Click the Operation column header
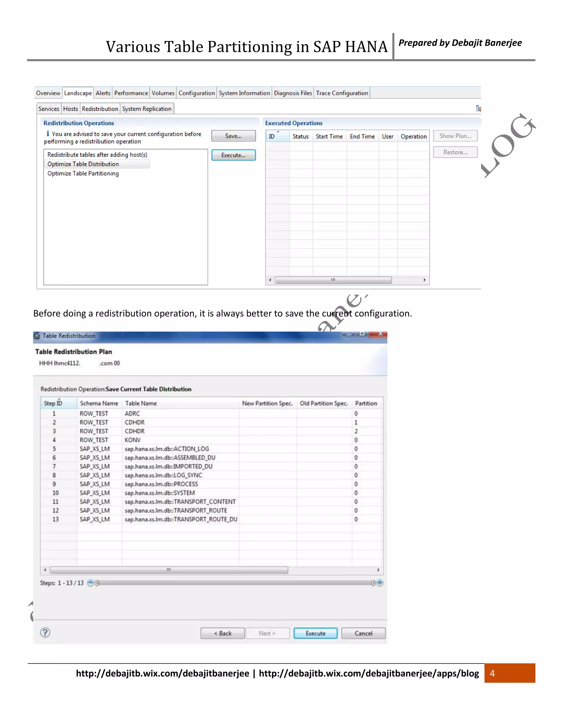 pyautogui.click(x=413, y=136)
